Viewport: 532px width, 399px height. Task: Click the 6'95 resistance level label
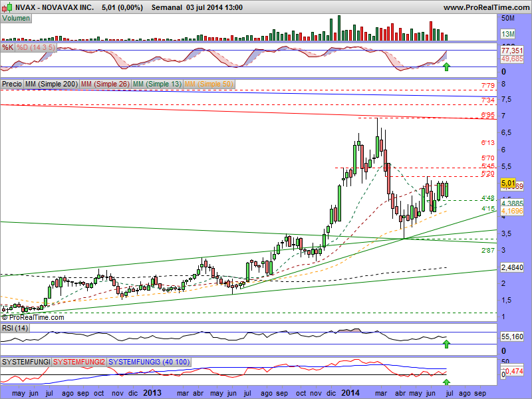pyautogui.click(x=488, y=115)
